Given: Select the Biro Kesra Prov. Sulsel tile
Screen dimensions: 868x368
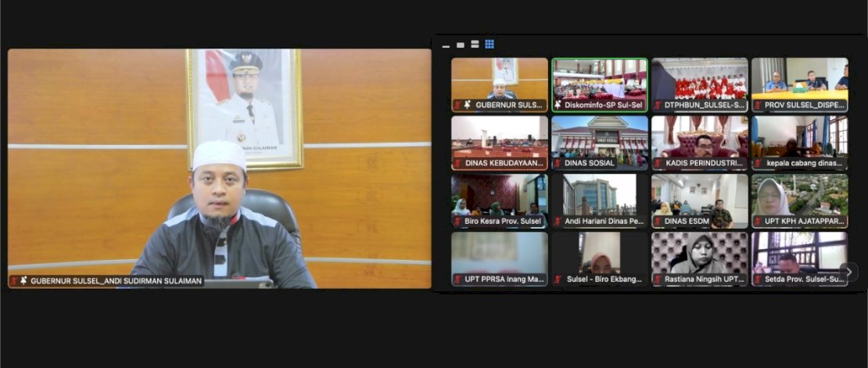Looking at the screenshot, I should 499,197.
